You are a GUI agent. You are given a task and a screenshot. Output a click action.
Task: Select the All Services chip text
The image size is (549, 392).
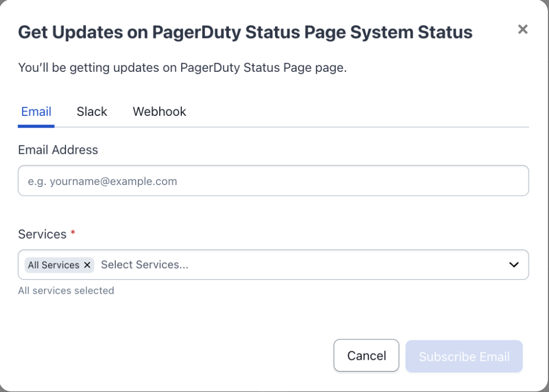point(53,265)
